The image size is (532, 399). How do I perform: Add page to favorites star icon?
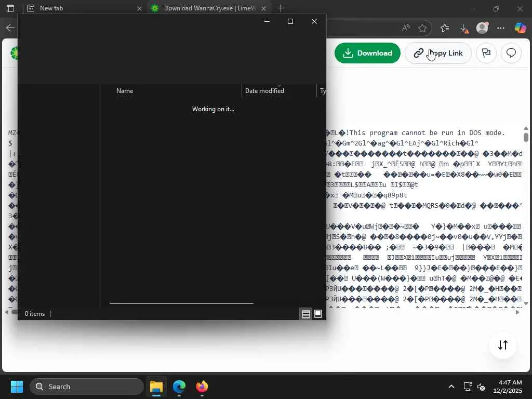click(x=422, y=28)
